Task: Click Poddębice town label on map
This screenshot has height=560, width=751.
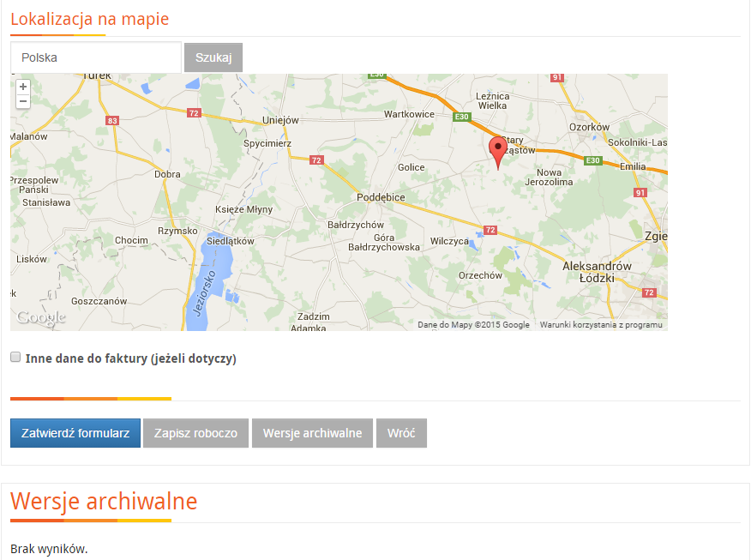Action: click(x=381, y=197)
